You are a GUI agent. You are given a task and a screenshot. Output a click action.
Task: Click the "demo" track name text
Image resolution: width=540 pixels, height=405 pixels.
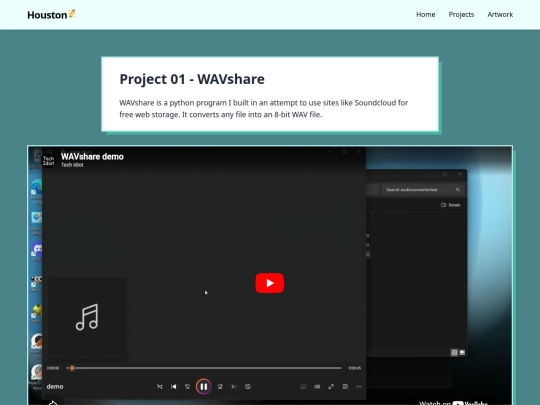tap(55, 386)
